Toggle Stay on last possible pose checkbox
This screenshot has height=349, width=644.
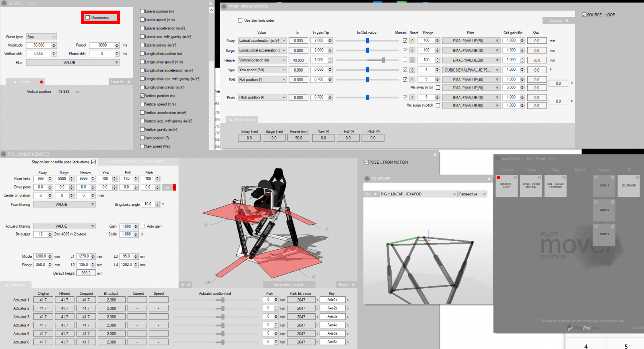pyautogui.click(x=93, y=162)
